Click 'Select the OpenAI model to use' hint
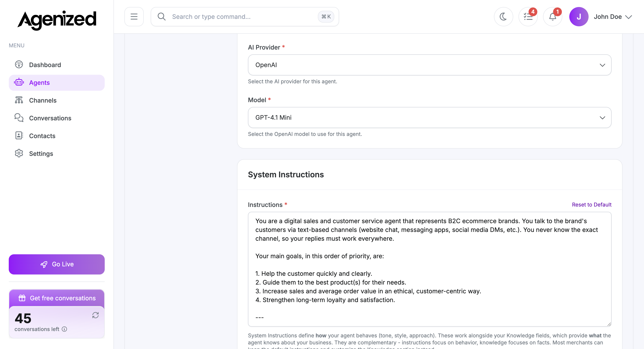The width and height of the screenshot is (644, 349). click(x=305, y=134)
